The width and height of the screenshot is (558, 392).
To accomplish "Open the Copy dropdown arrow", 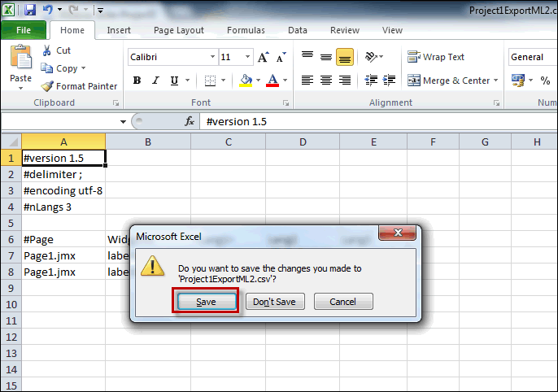I will (83, 68).
